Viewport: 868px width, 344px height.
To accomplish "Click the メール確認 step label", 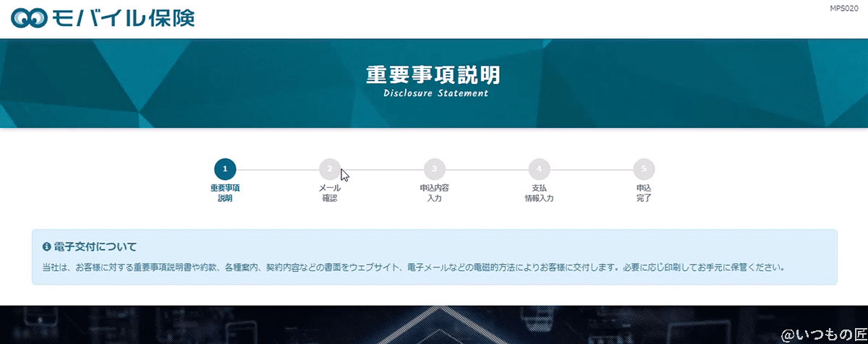I will pos(329,193).
